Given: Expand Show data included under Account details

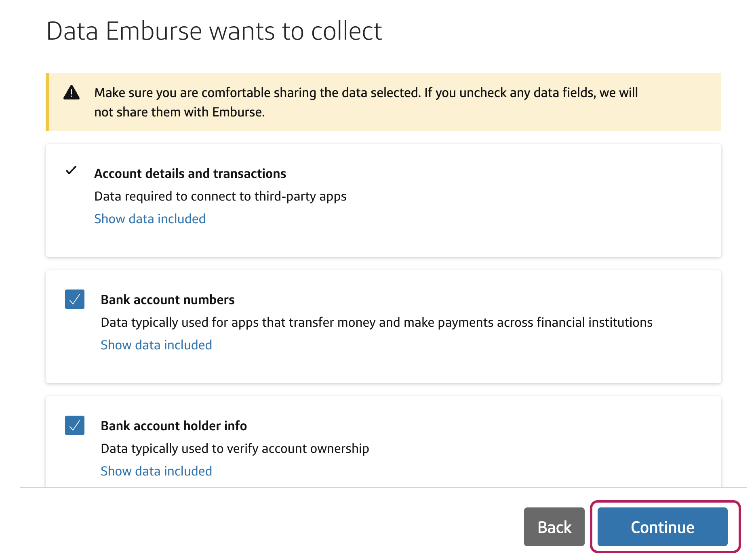Looking at the screenshot, I should point(150,219).
